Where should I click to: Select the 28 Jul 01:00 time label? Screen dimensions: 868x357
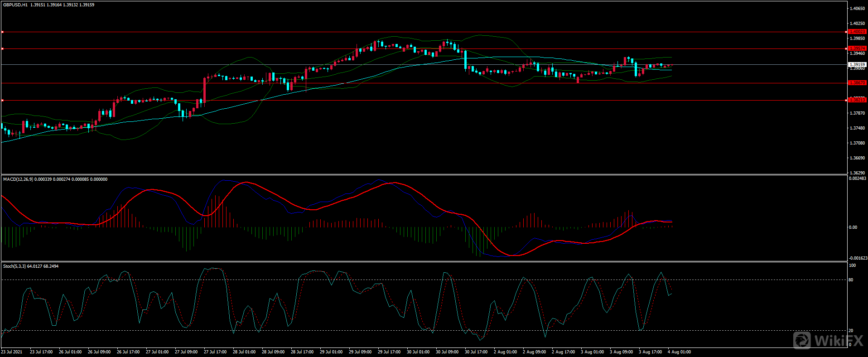(x=244, y=352)
